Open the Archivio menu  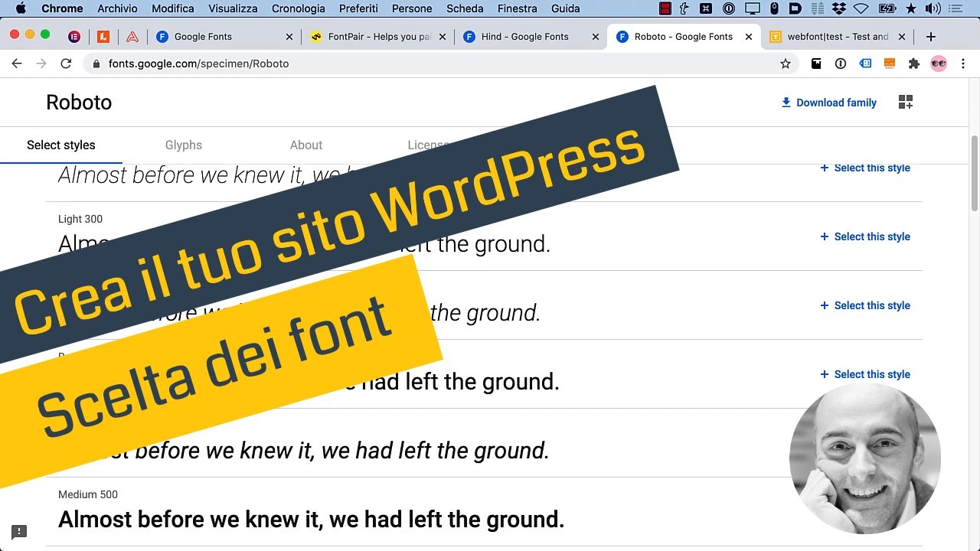tap(117, 8)
